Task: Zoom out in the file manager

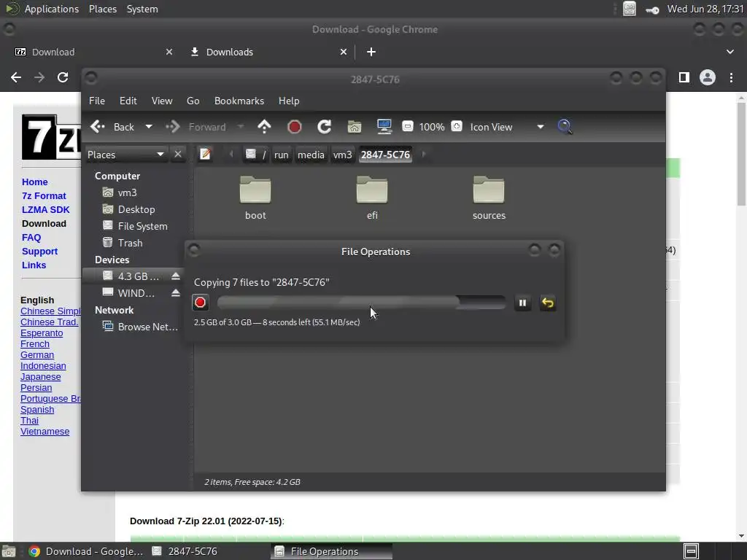Action: click(x=407, y=127)
